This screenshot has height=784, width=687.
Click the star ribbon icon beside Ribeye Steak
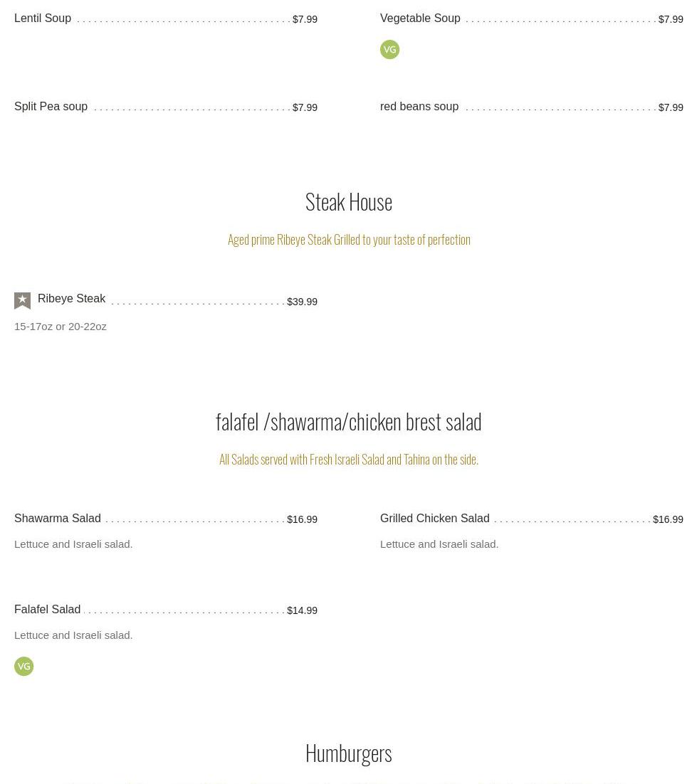point(23,300)
